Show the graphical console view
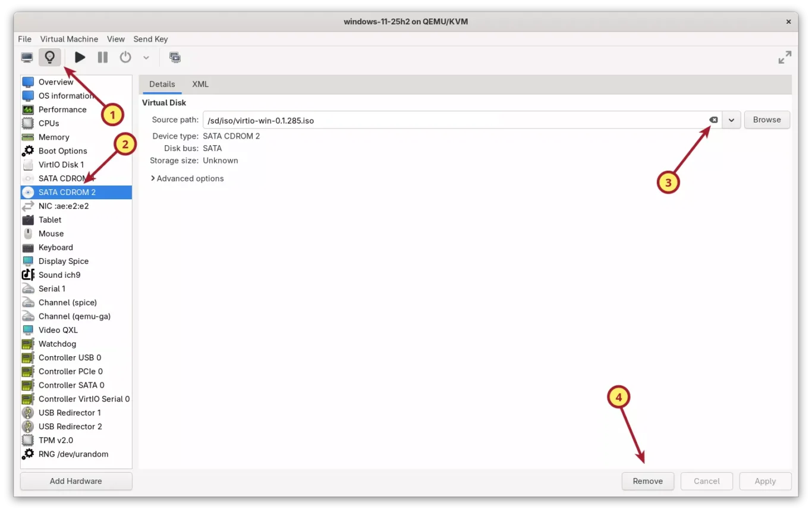The width and height of the screenshot is (812, 512). click(x=27, y=57)
